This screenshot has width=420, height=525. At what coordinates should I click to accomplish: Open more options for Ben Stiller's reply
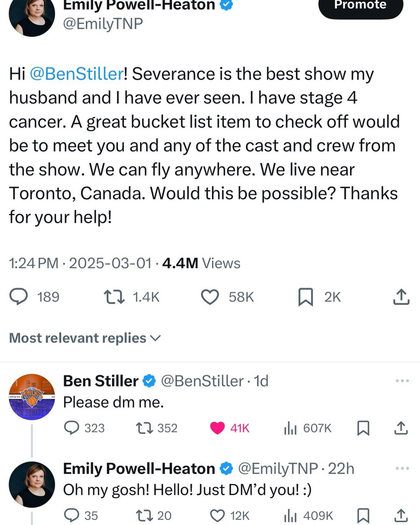pyautogui.click(x=401, y=381)
